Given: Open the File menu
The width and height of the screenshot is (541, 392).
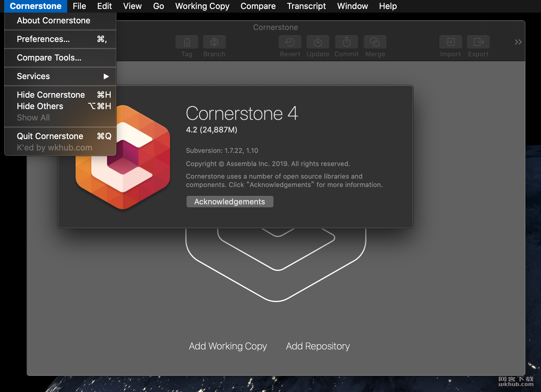Looking at the screenshot, I should [79, 6].
